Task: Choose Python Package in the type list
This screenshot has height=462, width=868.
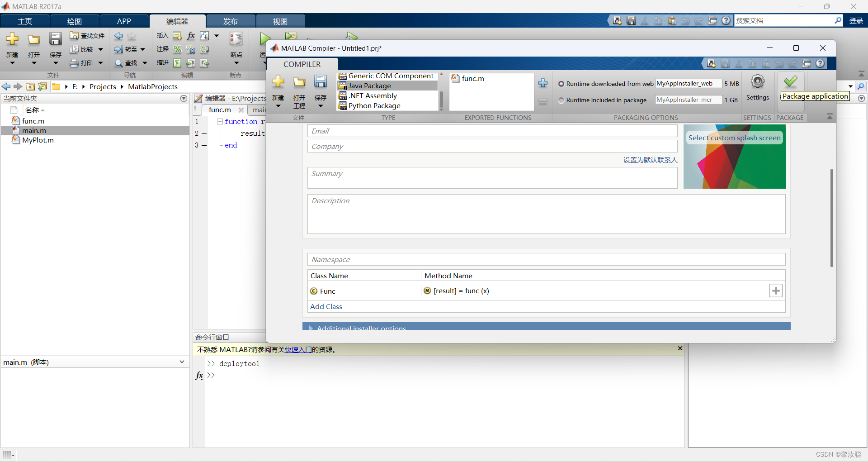Action: (387, 105)
